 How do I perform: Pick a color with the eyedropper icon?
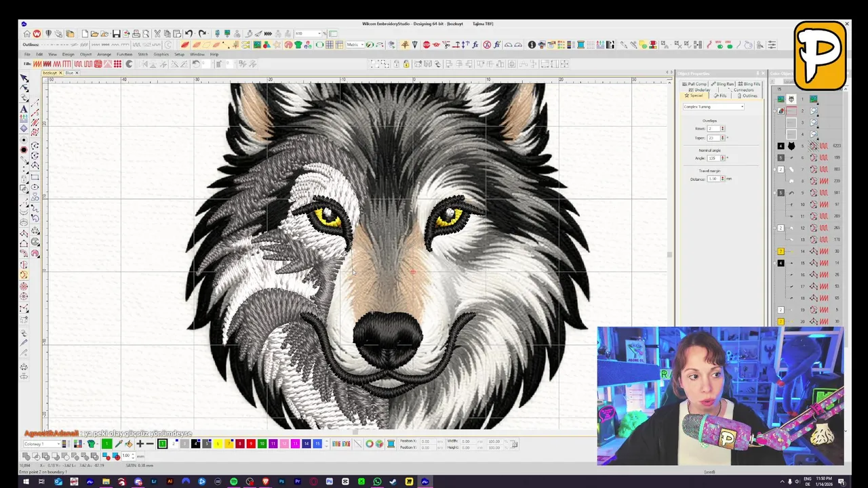119,444
